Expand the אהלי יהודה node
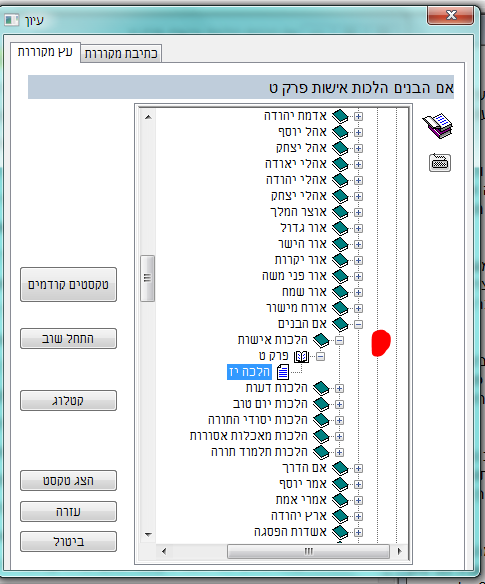Image resolution: width=485 pixels, height=584 pixels. pos(358,181)
